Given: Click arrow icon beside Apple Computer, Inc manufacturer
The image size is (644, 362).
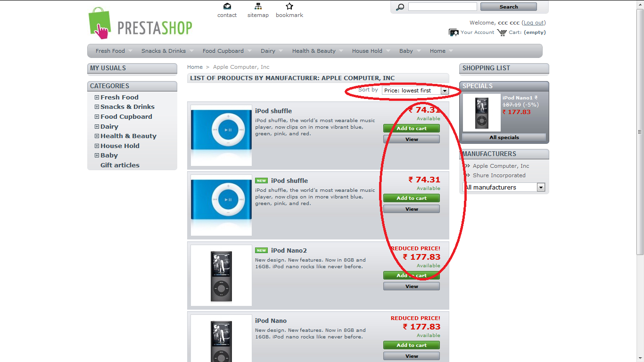Looking at the screenshot, I should pos(467,166).
